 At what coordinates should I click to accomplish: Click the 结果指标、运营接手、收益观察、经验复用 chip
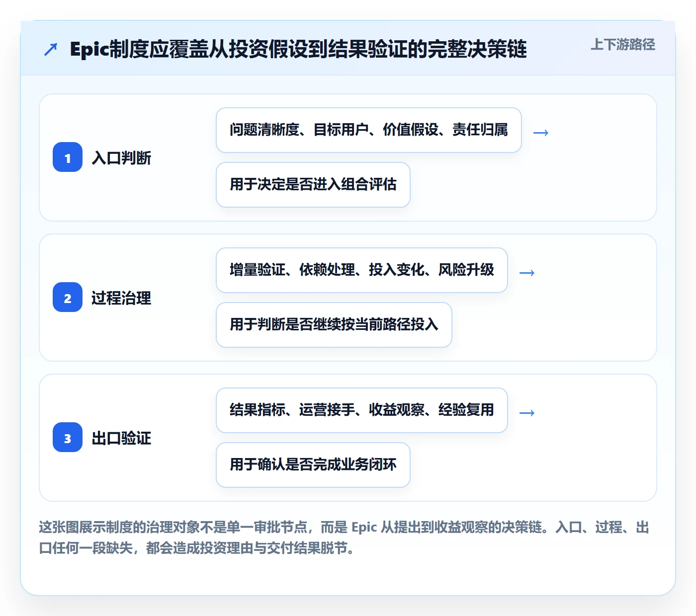click(362, 410)
